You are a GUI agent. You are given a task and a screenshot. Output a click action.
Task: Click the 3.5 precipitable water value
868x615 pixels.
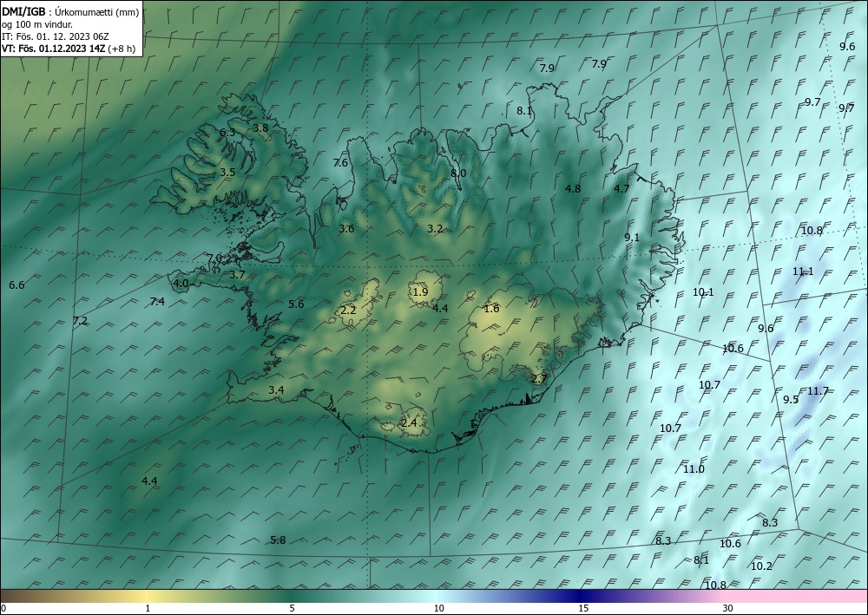[x=227, y=173]
